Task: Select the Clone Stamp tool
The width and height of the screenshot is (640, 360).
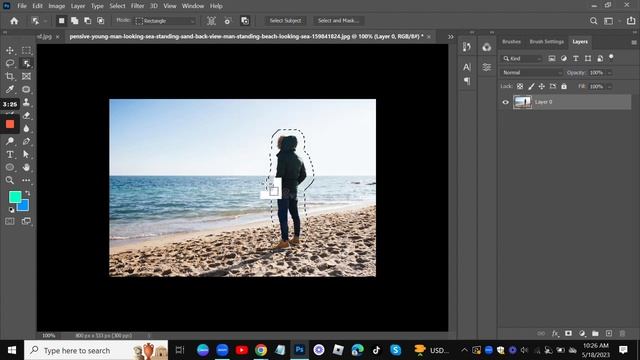Action: click(x=26, y=102)
